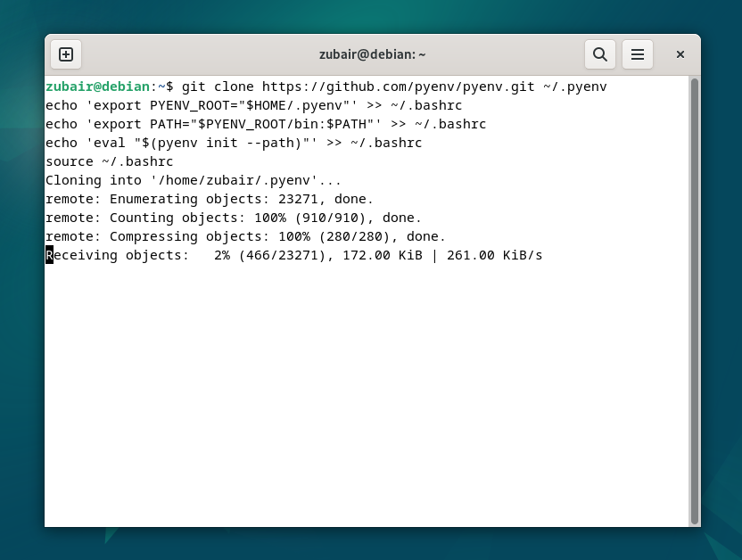Click the 'Compressing objects: 100%' line
This screenshot has height=560, width=742.
pos(245,236)
